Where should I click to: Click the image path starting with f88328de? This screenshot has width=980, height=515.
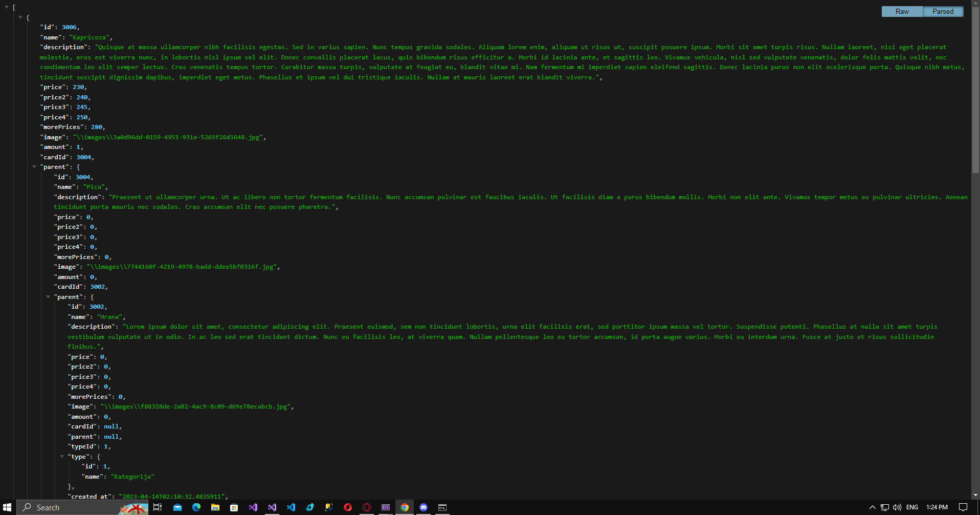pyautogui.click(x=195, y=406)
